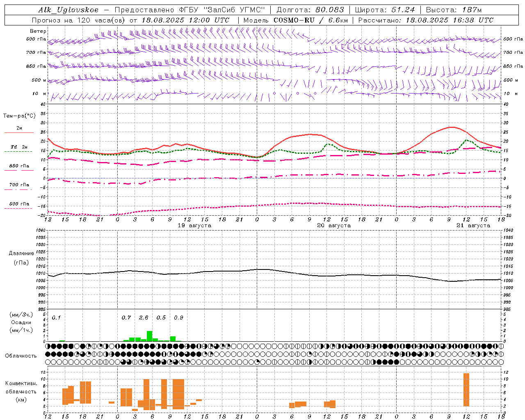The image size is (525, 420).
Task: Click the (мм/3ч.) unit label
Action: 21,315
